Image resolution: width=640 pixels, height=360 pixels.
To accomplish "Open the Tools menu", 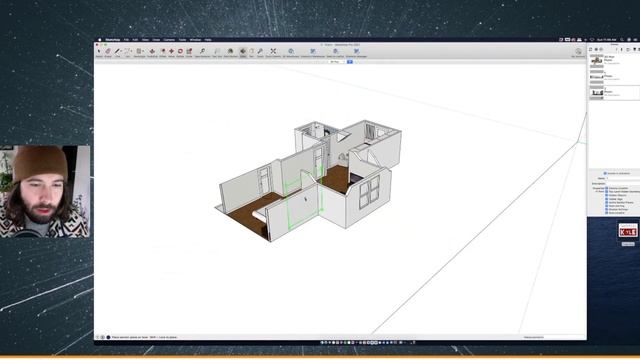I will [182, 40].
